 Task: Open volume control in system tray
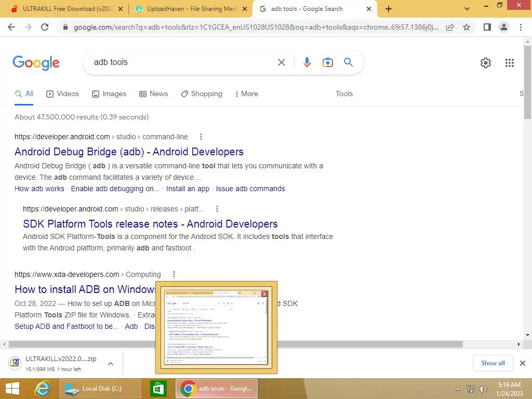click(483, 389)
